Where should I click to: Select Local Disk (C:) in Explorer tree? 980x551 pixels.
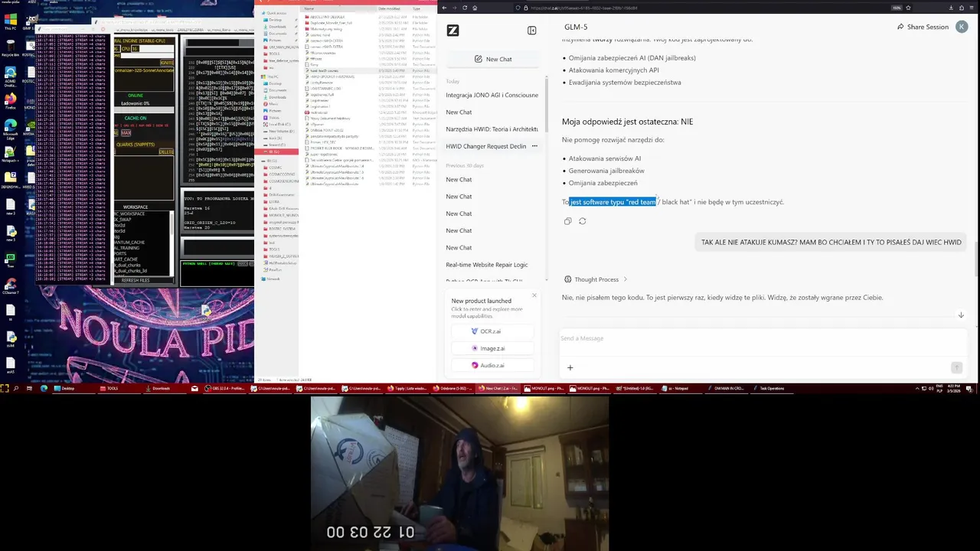click(276, 124)
